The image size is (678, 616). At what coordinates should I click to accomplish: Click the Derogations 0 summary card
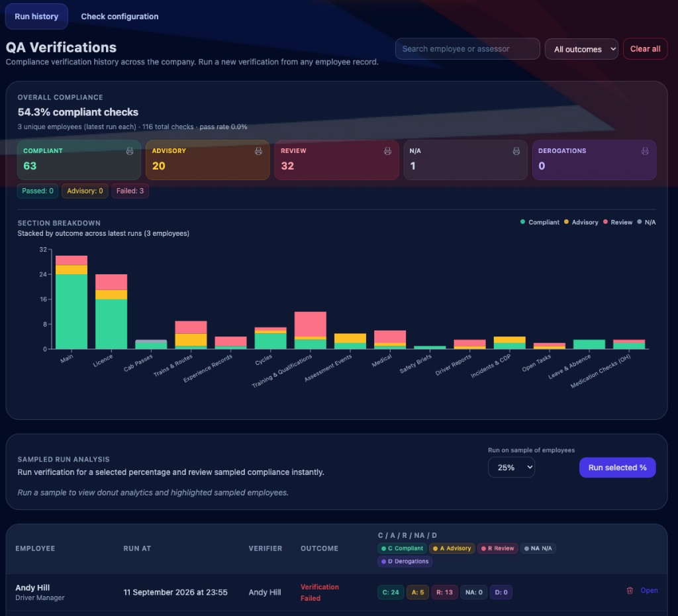point(594,160)
